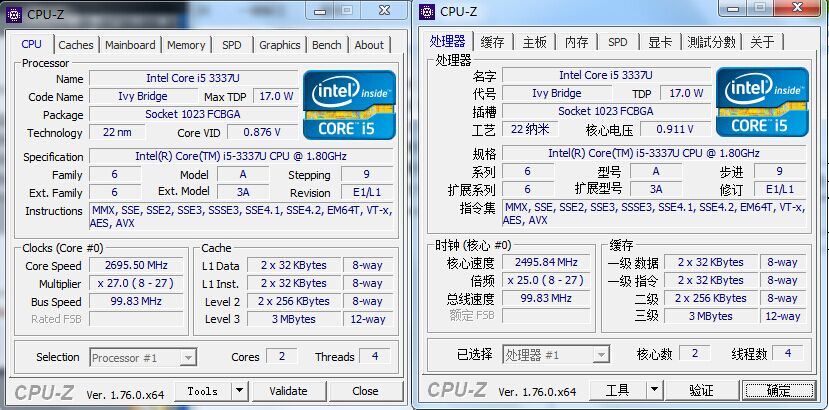Click the Instructions field in English window

(x=241, y=217)
